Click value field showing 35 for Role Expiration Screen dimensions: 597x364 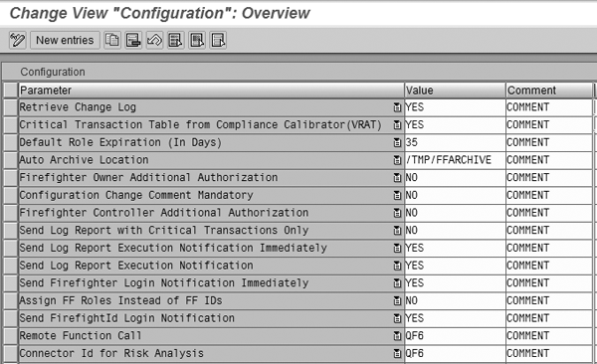(455, 142)
